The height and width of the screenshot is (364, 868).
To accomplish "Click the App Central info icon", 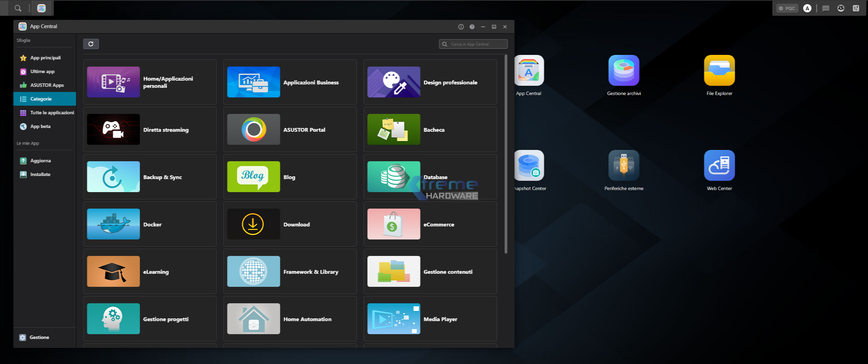I will click(461, 27).
